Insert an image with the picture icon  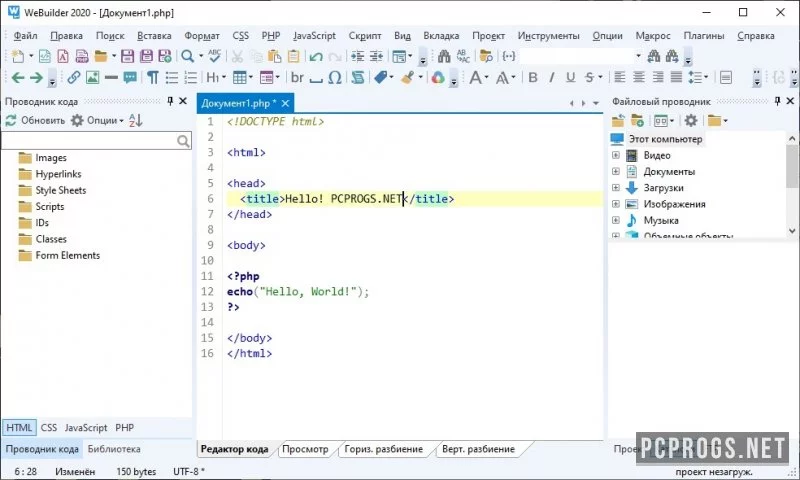pyautogui.click(x=92, y=78)
